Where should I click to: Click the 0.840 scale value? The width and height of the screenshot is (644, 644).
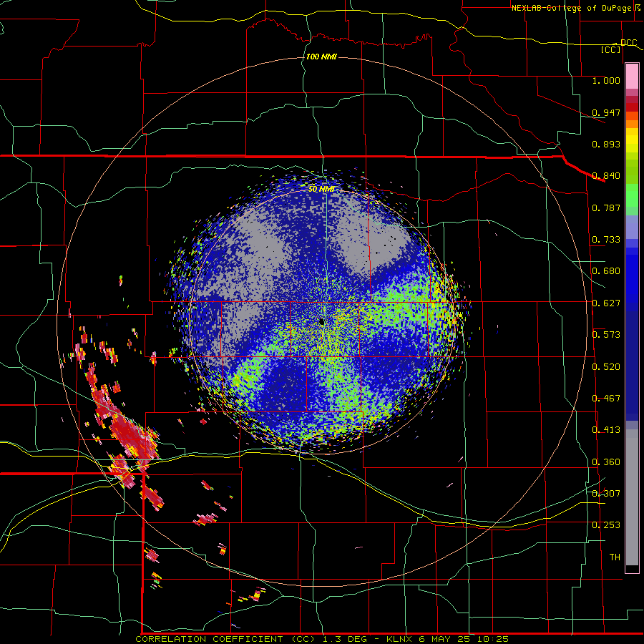[x=606, y=176]
